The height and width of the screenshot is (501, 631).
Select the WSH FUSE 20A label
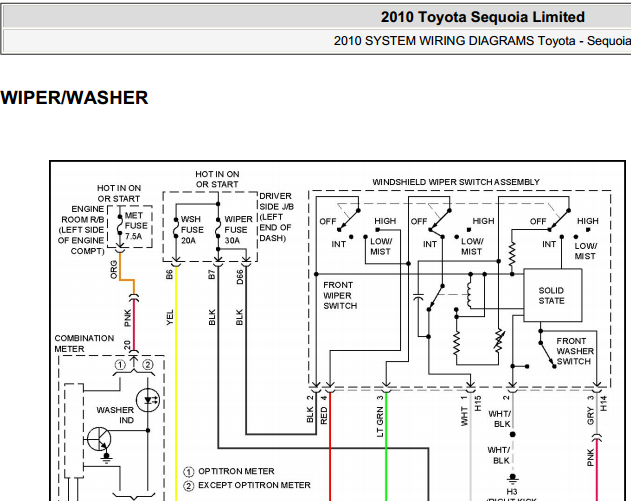(192, 230)
